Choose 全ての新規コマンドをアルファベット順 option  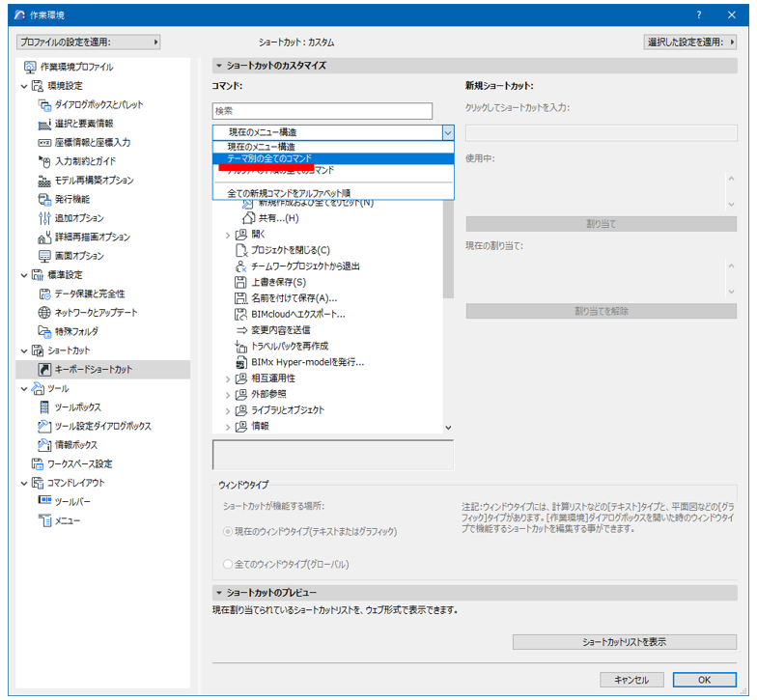[333, 193]
